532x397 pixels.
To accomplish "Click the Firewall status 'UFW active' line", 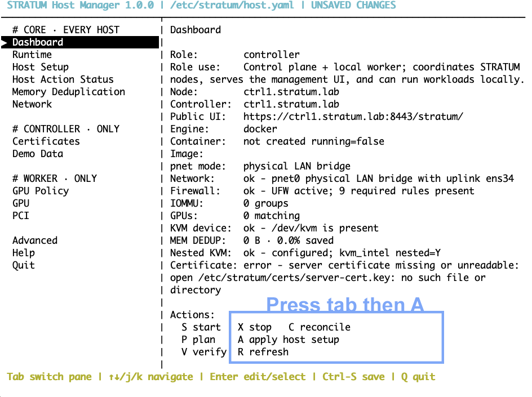I will 358,191.
